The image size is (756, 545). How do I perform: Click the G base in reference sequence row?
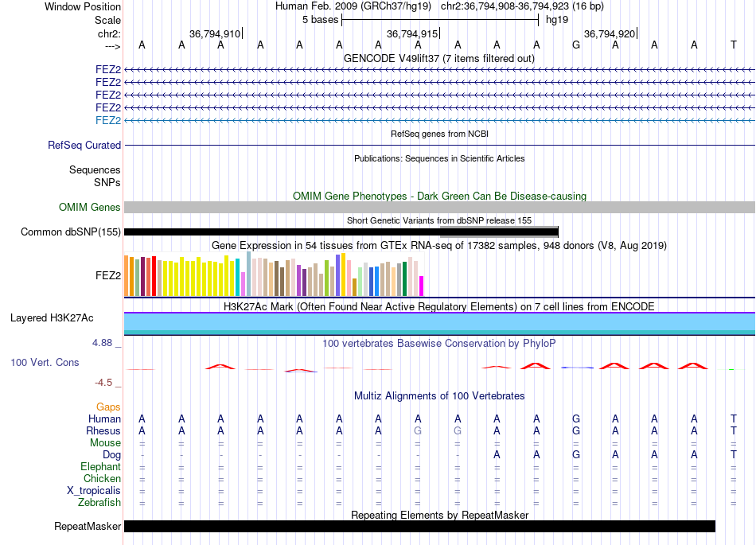click(x=575, y=45)
